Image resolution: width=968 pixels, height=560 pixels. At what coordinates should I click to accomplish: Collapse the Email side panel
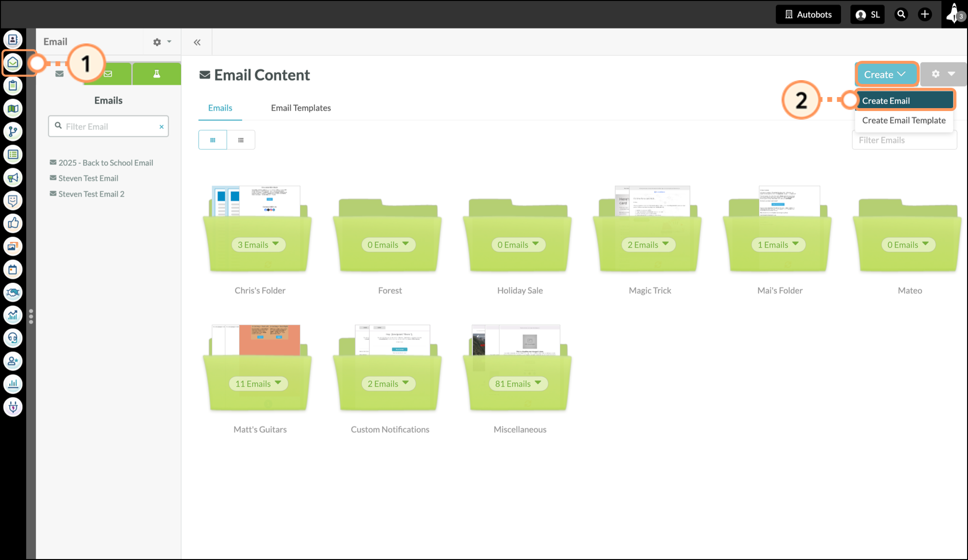197,42
